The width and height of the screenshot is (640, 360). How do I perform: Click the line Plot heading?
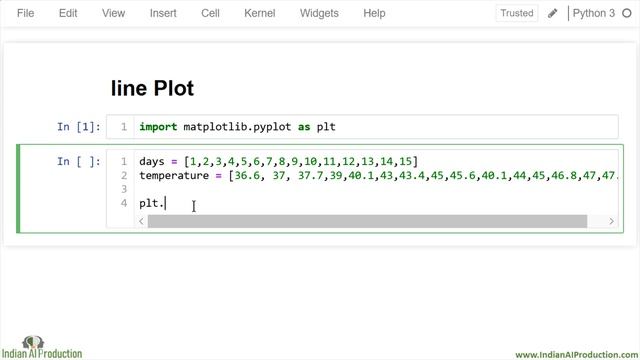152,88
